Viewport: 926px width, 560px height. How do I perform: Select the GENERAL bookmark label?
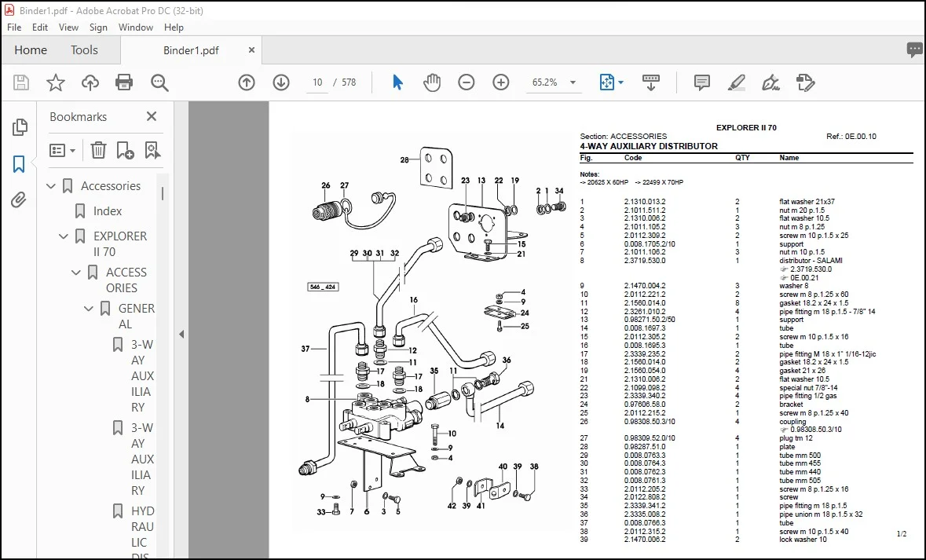pyautogui.click(x=137, y=316)
